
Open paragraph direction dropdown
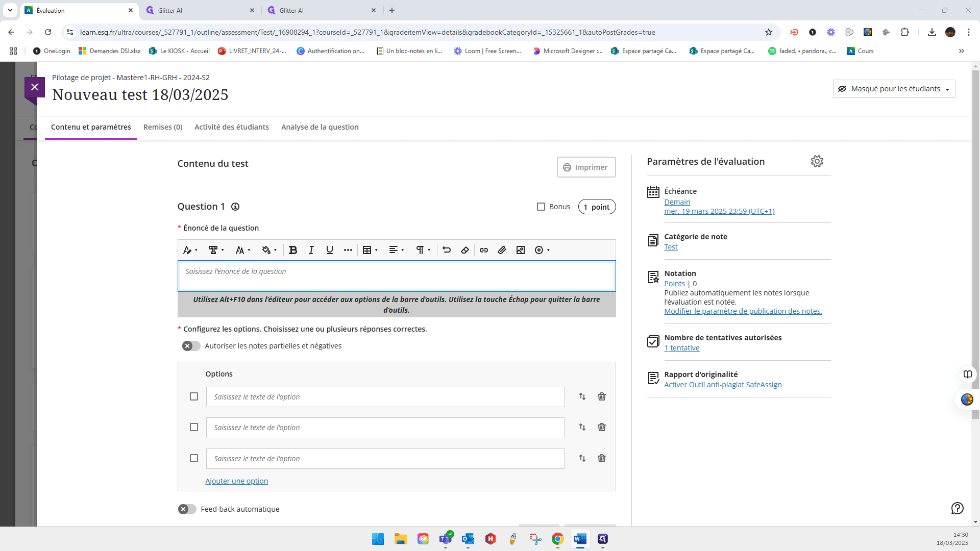423,250
